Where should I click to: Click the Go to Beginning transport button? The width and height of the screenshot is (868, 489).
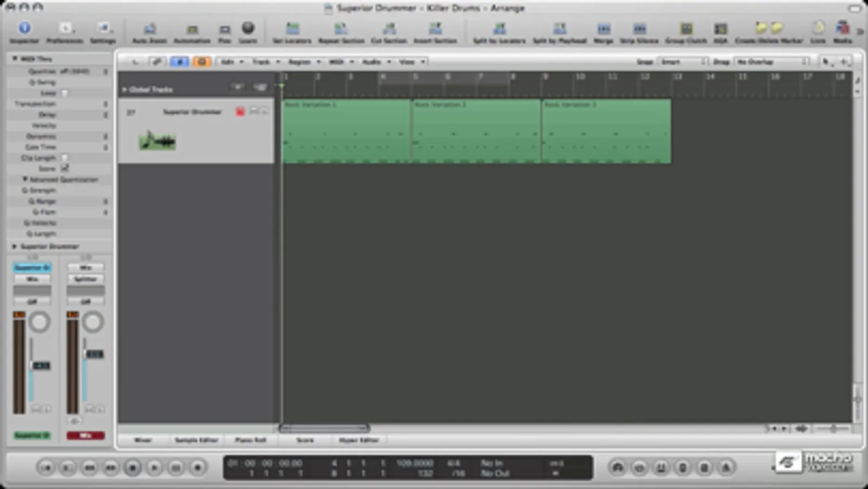(46, 467)
